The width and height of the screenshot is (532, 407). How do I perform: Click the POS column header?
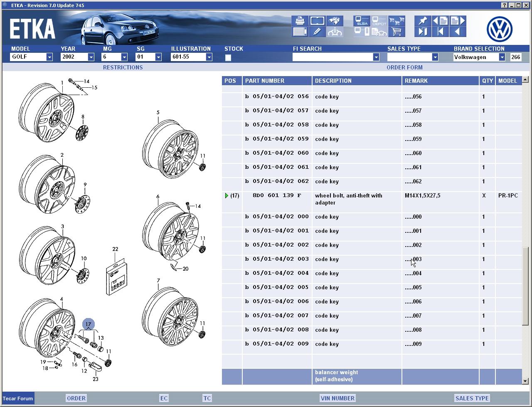[232, 81]
